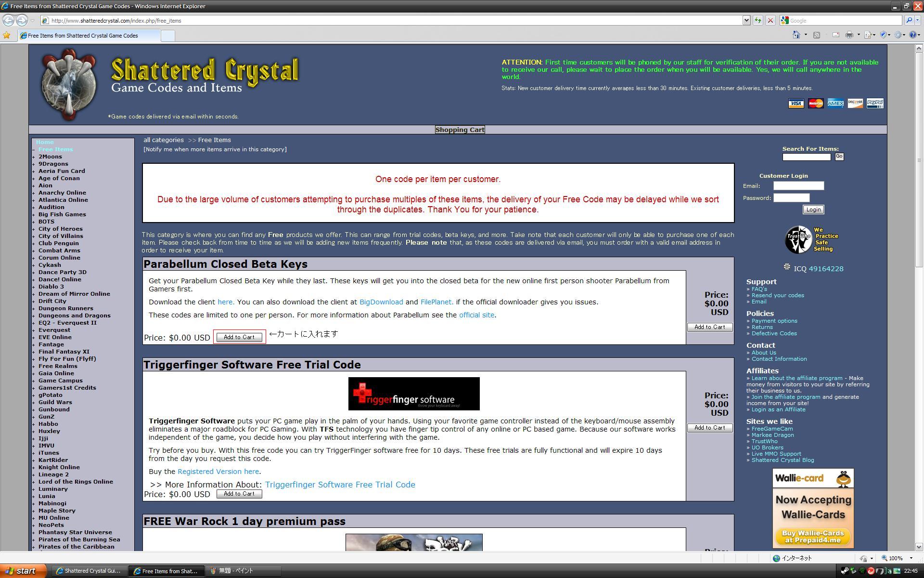Click the red Trend Micro tray icon
This screenshot has width=924, height=578.
point(871,571)
